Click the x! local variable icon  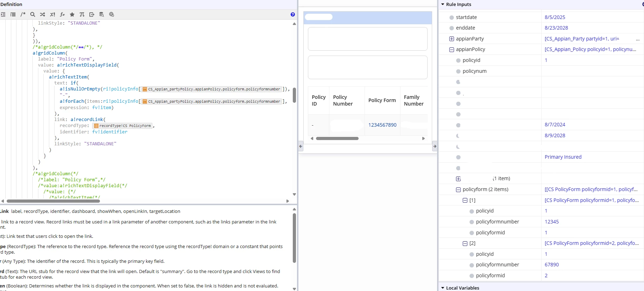[x=52, y=14]
